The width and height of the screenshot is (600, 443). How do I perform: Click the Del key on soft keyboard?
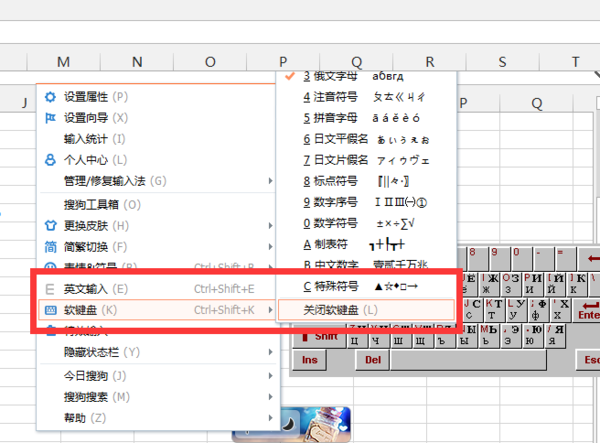(x=373, y=360)
